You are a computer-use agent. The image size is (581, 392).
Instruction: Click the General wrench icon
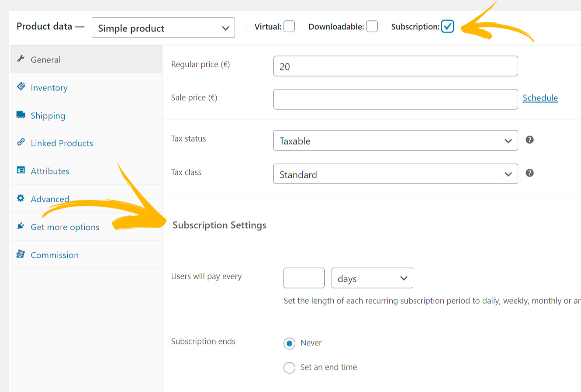tap(21, 59)
